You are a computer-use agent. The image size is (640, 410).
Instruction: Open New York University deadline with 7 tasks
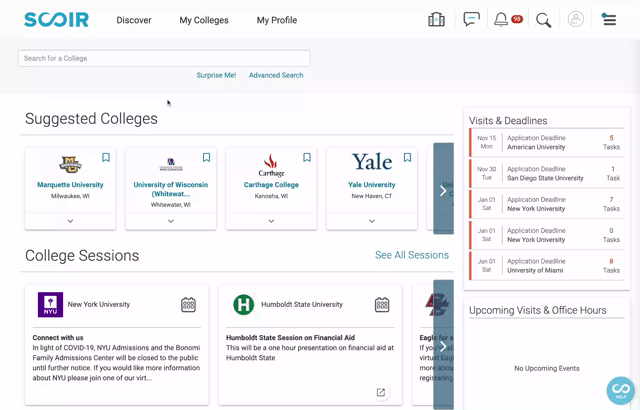pyautogui.click(x=547, y=204)
